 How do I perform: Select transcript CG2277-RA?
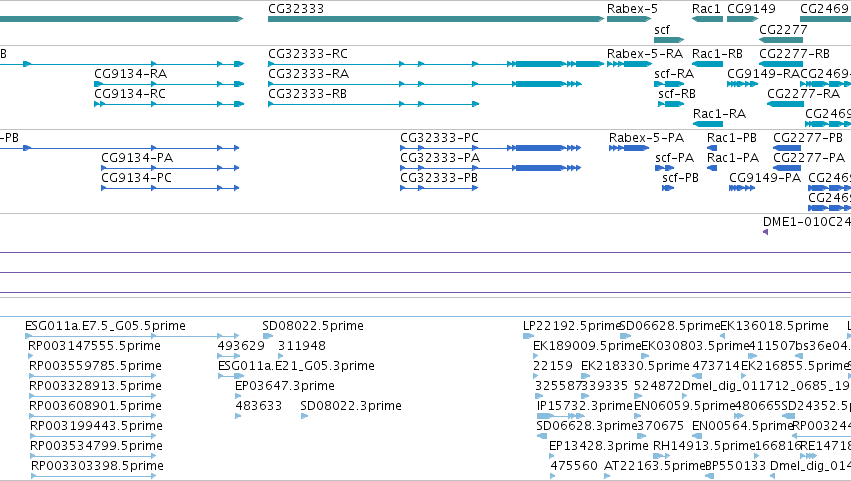pos(803,94)
